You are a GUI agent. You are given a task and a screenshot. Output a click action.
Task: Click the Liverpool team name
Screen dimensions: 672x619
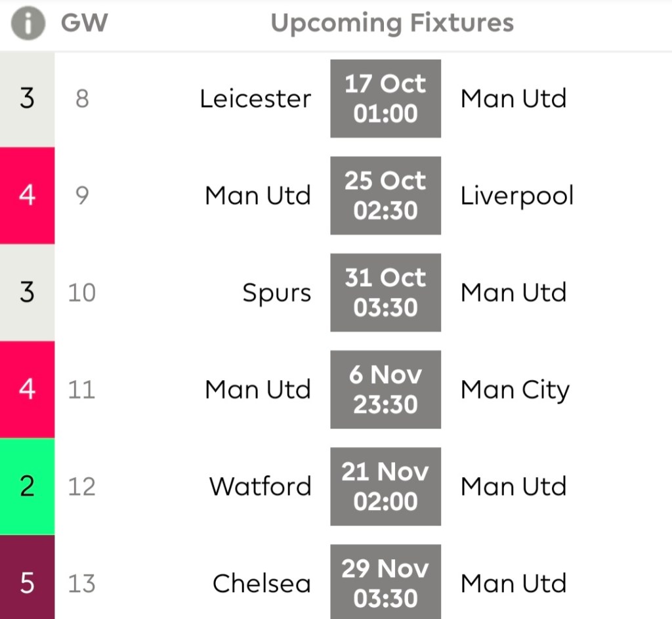click(x=516, y=196)
